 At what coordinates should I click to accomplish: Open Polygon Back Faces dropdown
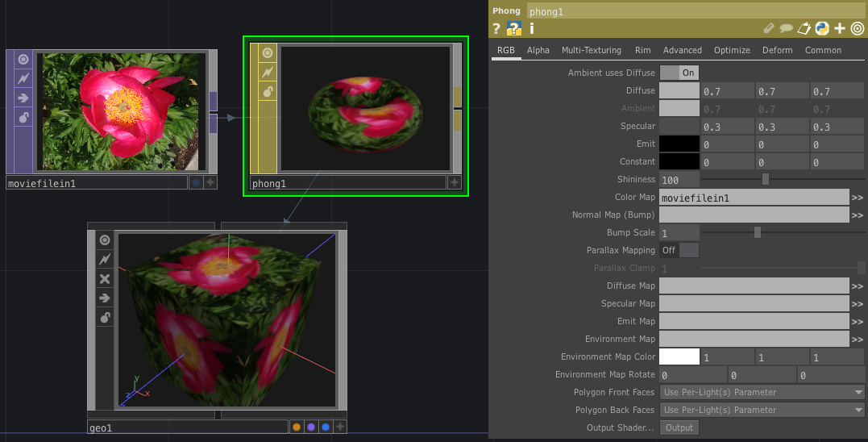(762, 410)
